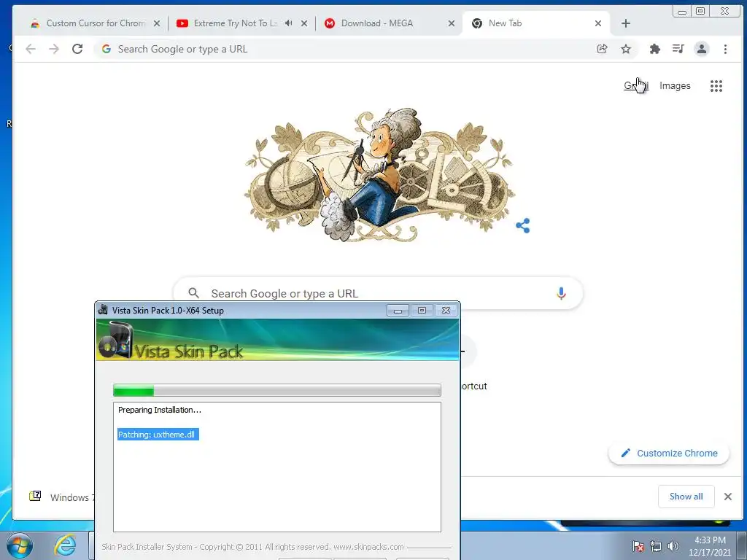The width and height of the screenshot is (747, 560).
Task: Click Chrome's forward arrow
Action: click(x=54, y=49)
